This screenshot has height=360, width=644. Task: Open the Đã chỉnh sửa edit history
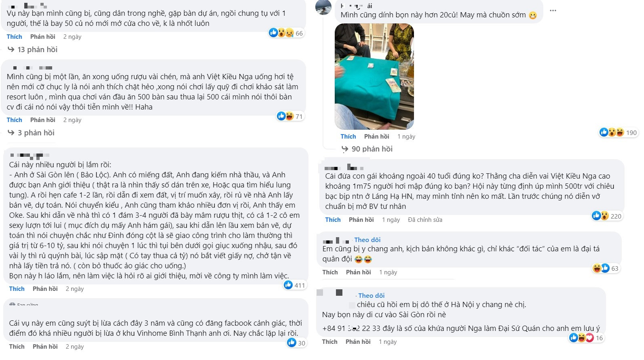pyautogui.click(x=425, y=220)
